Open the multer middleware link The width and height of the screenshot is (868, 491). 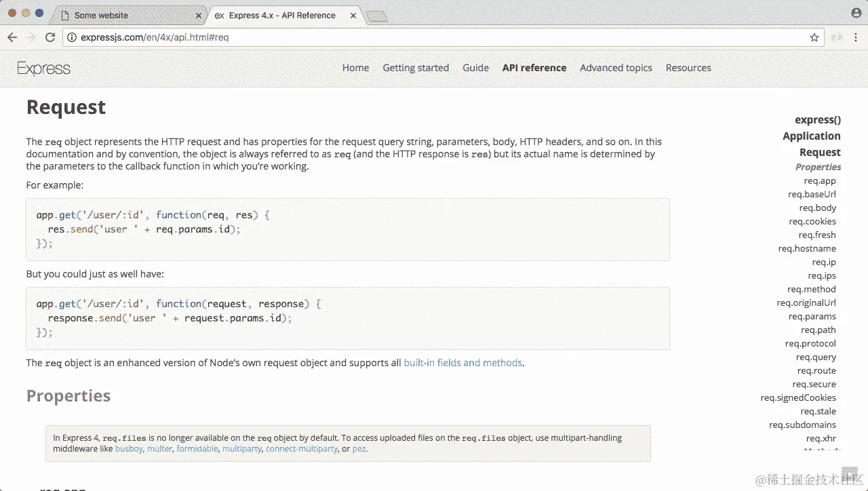[160, 449]
